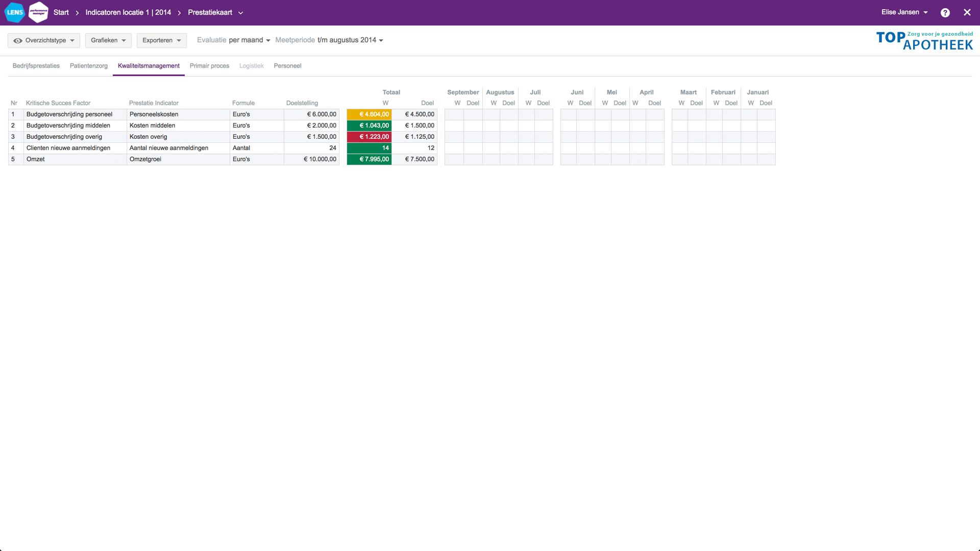This screenshot has height=551, width=980.
Task: Open the performance manager hexagon icon
Action: [x=39, y=12]
